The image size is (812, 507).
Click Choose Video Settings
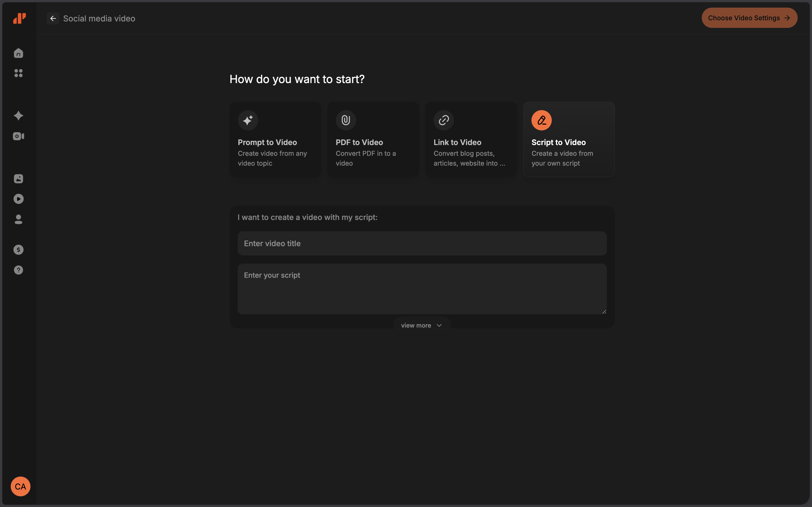[x=749, y=18]
